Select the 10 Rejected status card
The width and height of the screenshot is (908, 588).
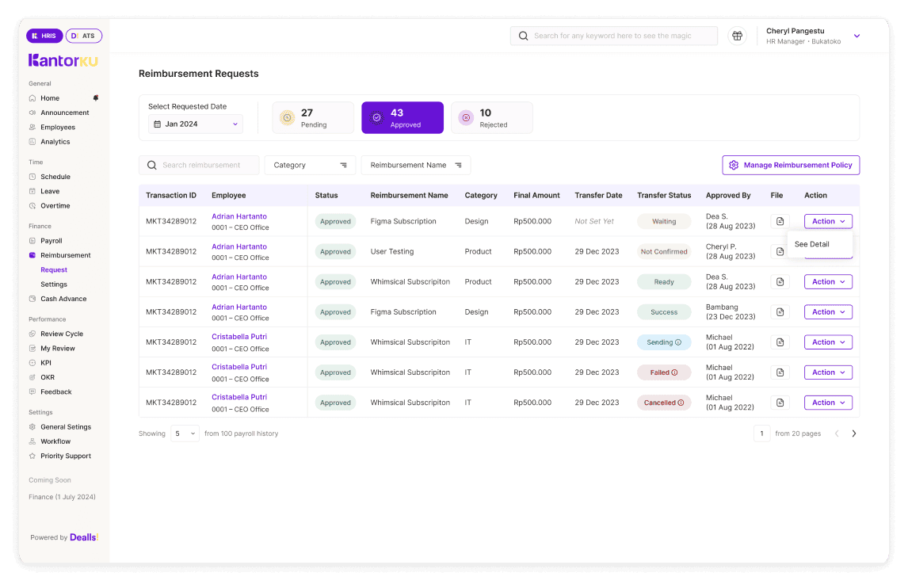[491, 117]
